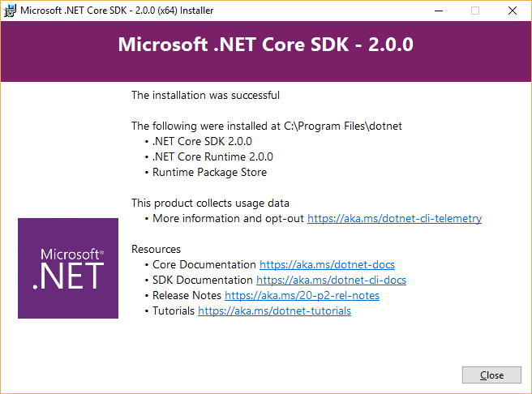Click the '.NET Core SDK 2.0.0' list item

point(202,141)
